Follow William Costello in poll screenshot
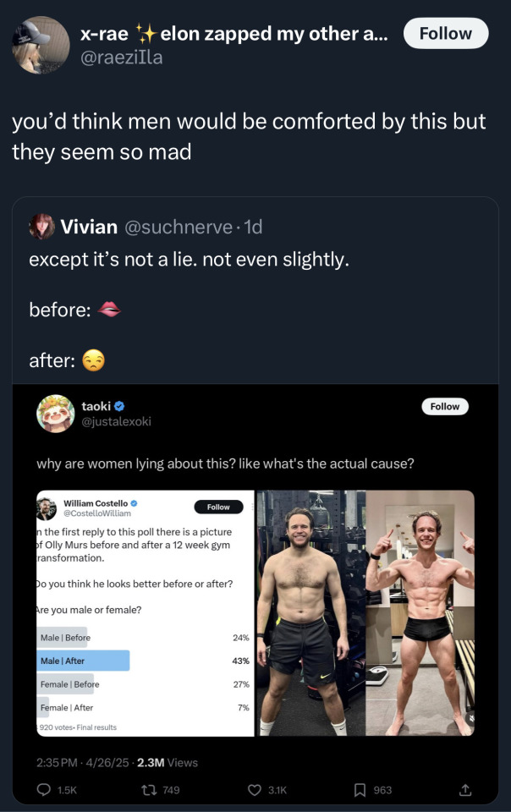The width and height of the screenshot is (511, 812). [218, 507]
